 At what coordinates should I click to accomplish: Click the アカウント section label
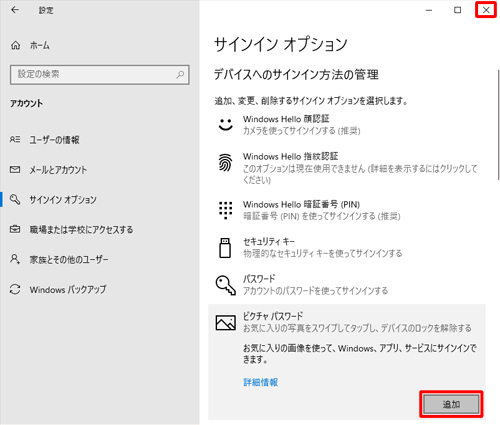coord(26,103)
